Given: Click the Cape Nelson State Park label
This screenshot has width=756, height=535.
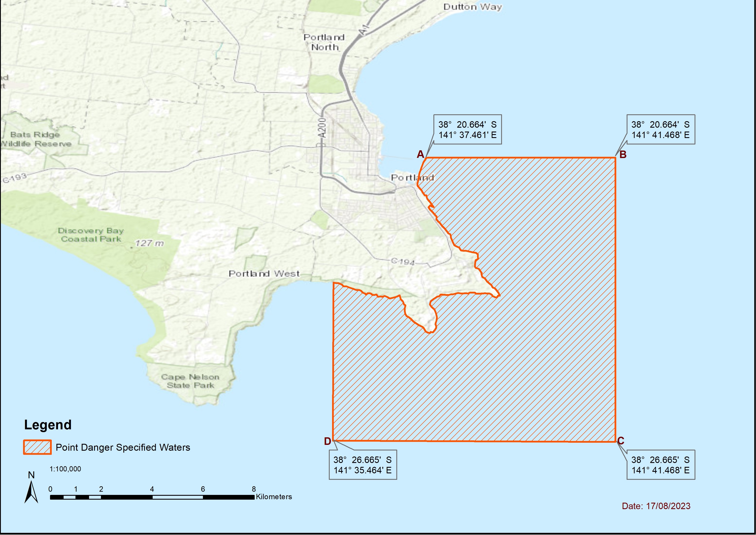Looking at the screenshot, I should (190, 381).
